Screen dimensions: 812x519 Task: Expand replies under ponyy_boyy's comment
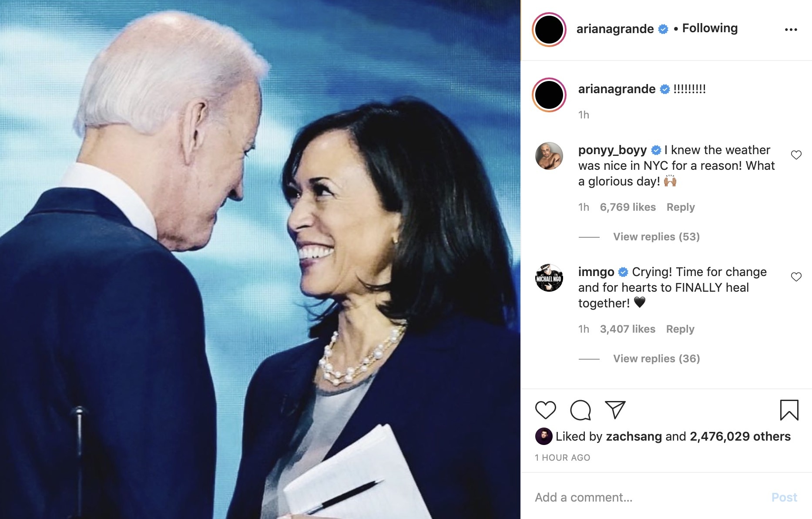(656, 236)
